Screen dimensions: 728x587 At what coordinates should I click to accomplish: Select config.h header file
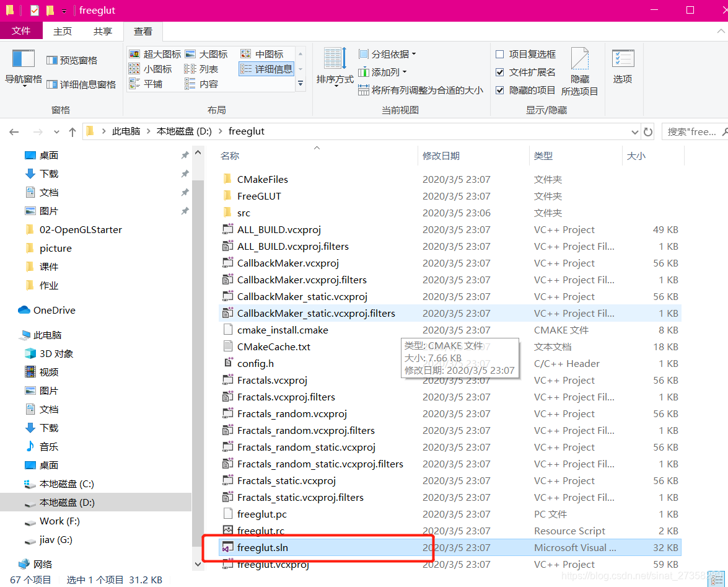(449, 364)
